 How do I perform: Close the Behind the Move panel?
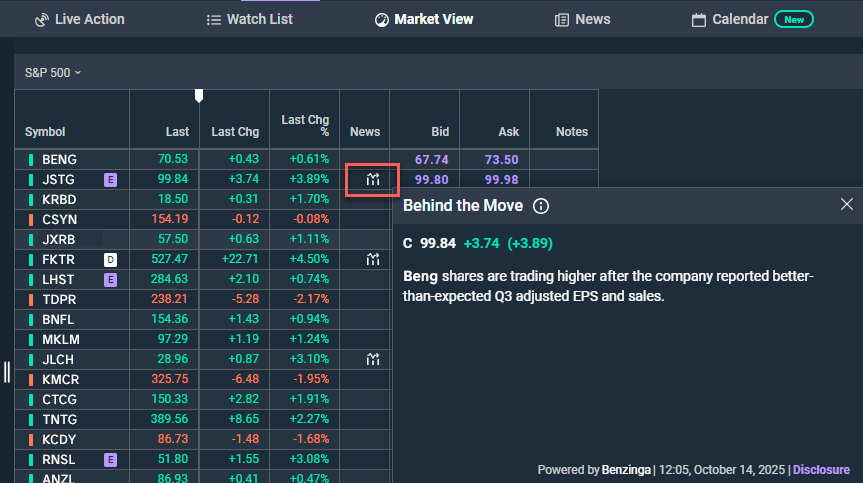click(846, 205)
